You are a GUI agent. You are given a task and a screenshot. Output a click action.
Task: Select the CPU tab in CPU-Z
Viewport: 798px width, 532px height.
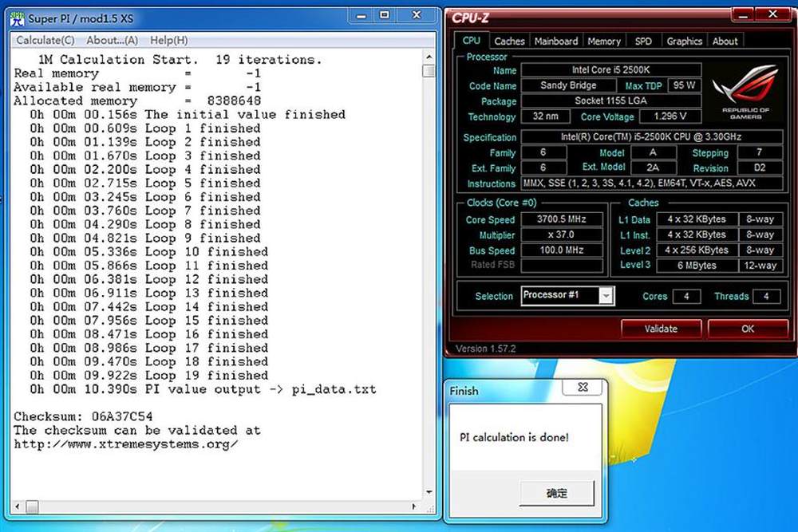pos(472,41)
